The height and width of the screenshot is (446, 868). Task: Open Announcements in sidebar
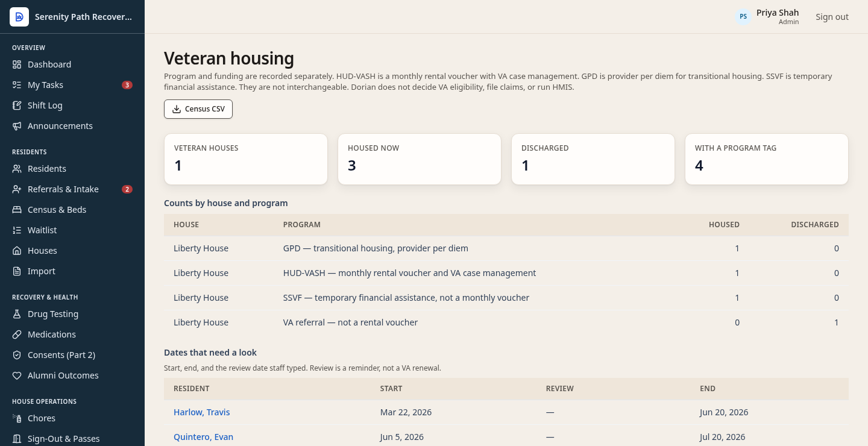pos(72,126)
